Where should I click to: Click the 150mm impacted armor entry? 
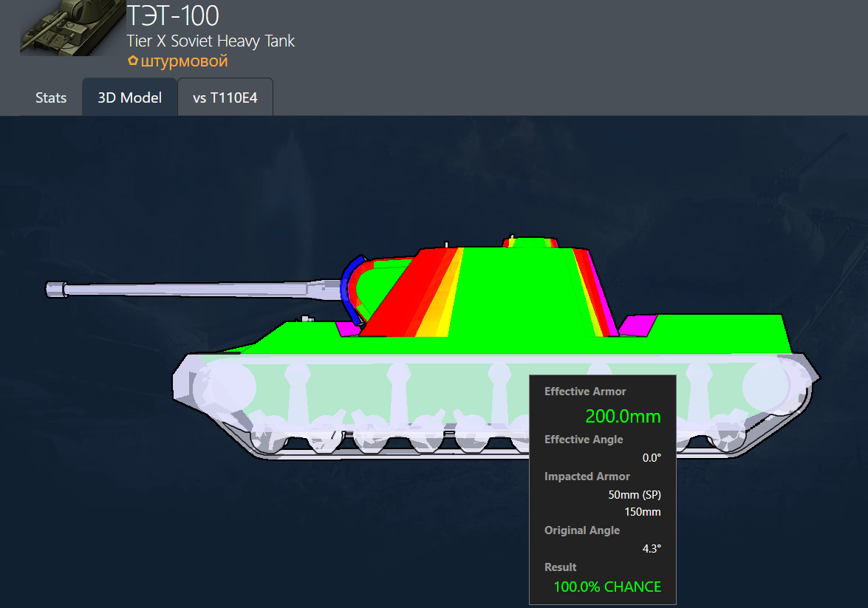pyautogui.click(x=643, y=512)
